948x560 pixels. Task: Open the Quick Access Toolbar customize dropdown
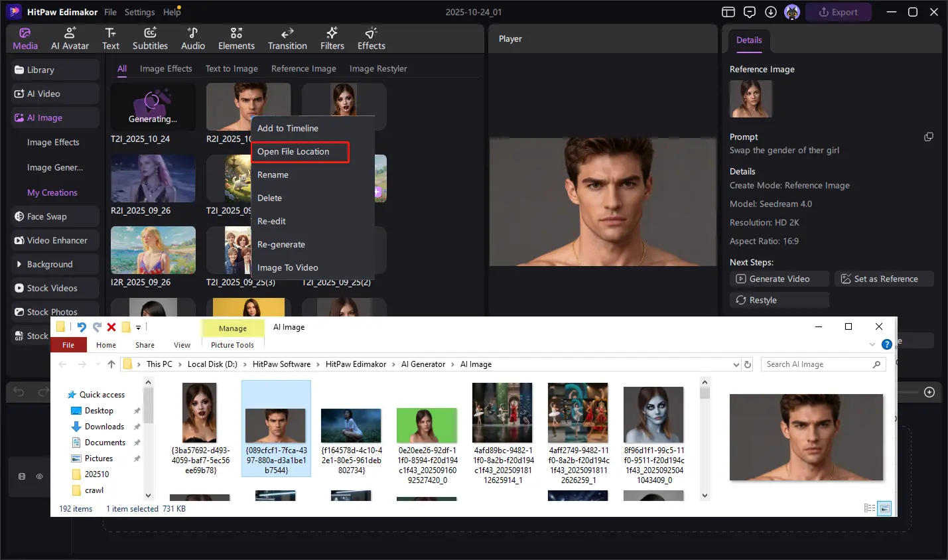138,327
